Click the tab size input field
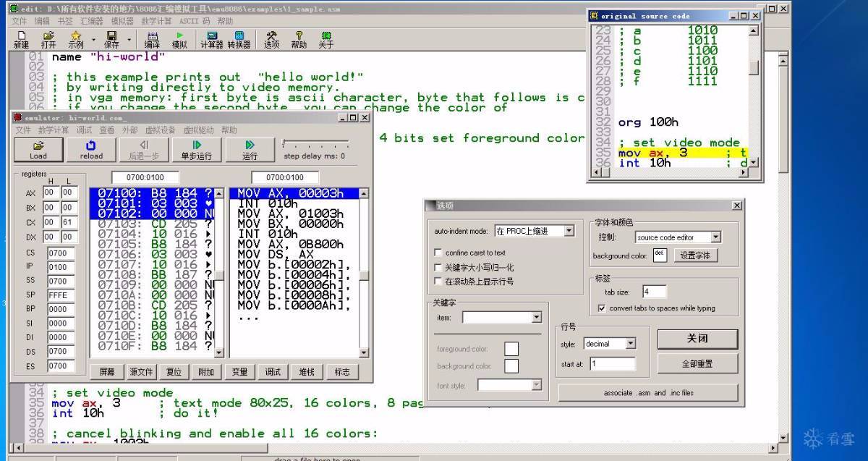Image resolution: width=868 pixels, height=461 pixels. [x=655, y=292]
